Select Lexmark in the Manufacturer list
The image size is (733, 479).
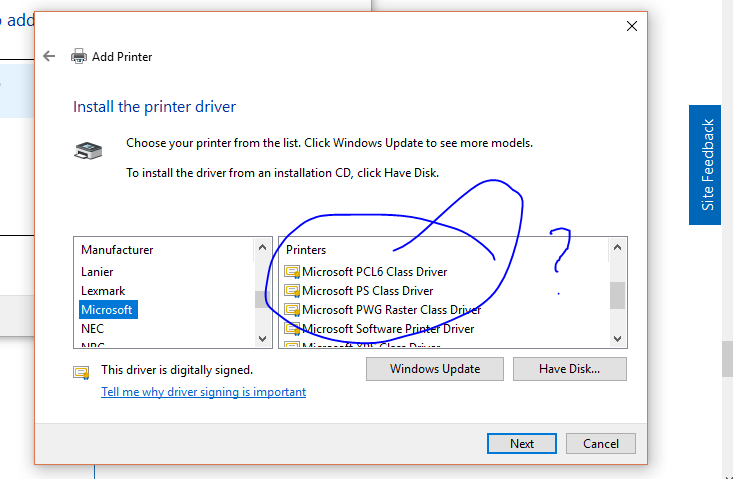coord(103,291)
